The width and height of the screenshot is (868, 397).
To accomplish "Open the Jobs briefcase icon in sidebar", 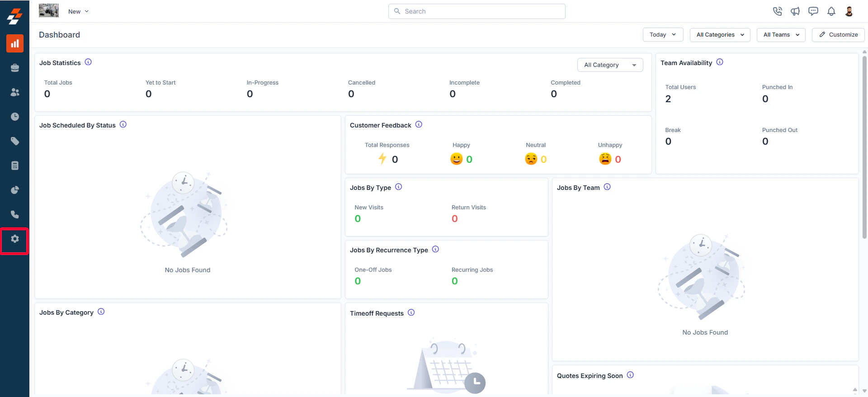I will pyautogui.click(x=15, y=68).
